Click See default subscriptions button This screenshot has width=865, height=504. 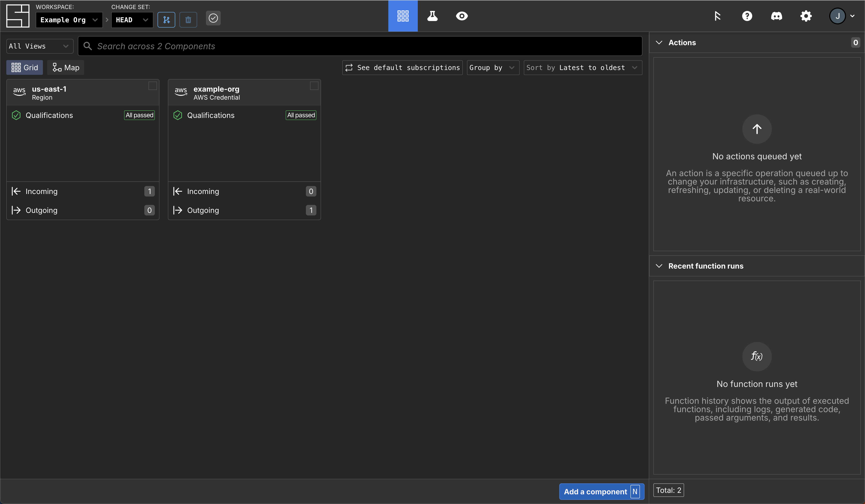click(402, 67)
